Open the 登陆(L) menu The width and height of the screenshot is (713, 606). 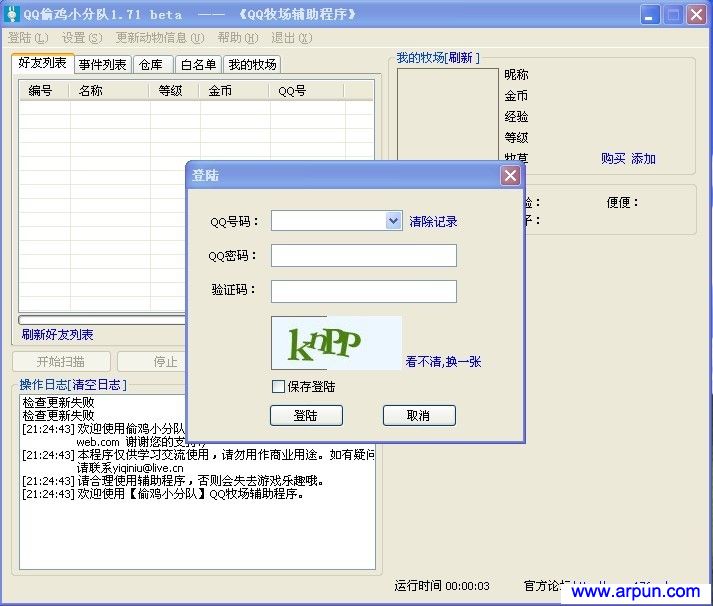tap(28, 38)
